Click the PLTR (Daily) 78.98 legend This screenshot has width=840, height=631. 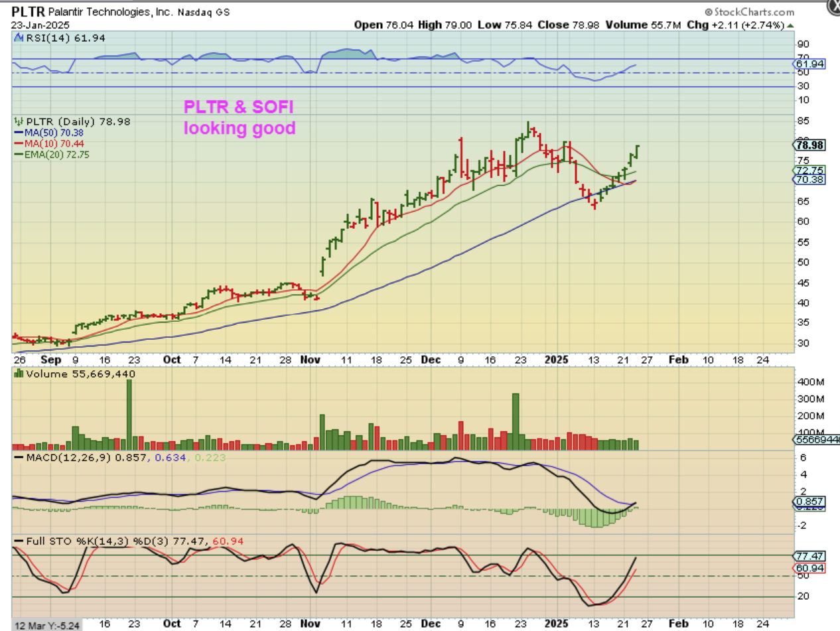point(72,121)
